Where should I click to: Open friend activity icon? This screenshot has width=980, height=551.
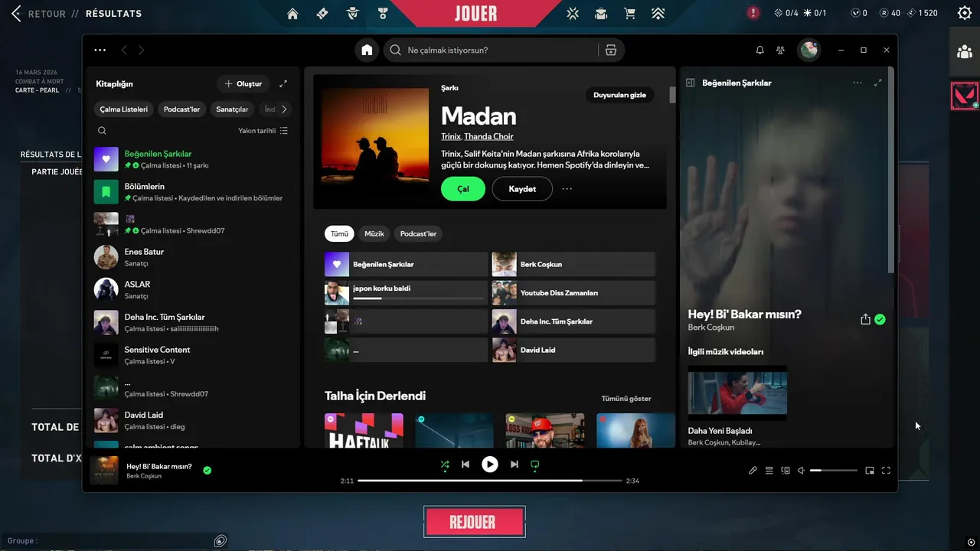(x=780, y=50)
